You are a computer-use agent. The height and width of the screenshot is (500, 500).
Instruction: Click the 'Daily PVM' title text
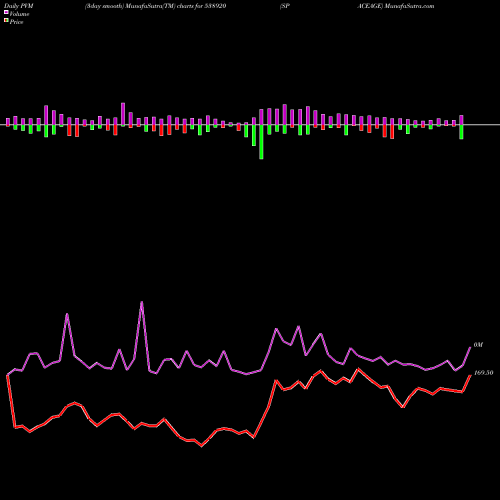tap(19, 6)
